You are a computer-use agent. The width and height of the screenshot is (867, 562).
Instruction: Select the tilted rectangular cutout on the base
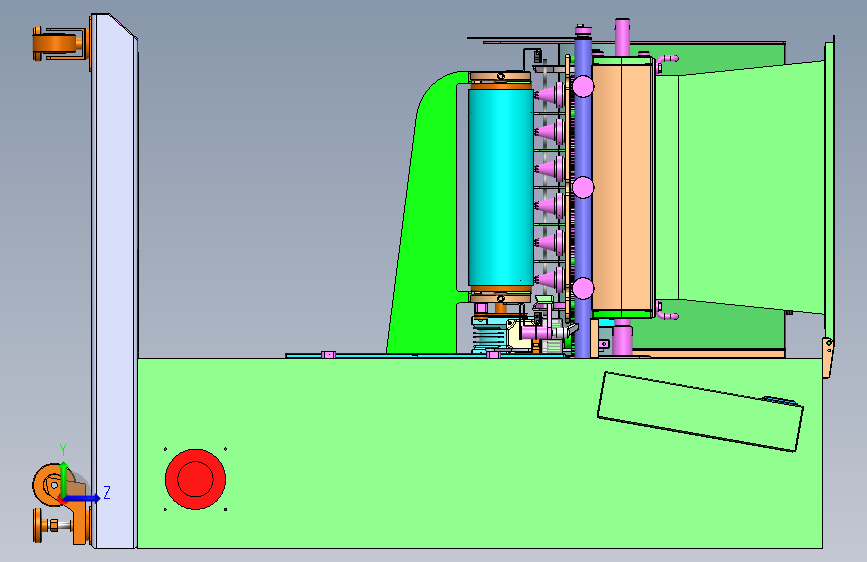[x=700, y=411]
